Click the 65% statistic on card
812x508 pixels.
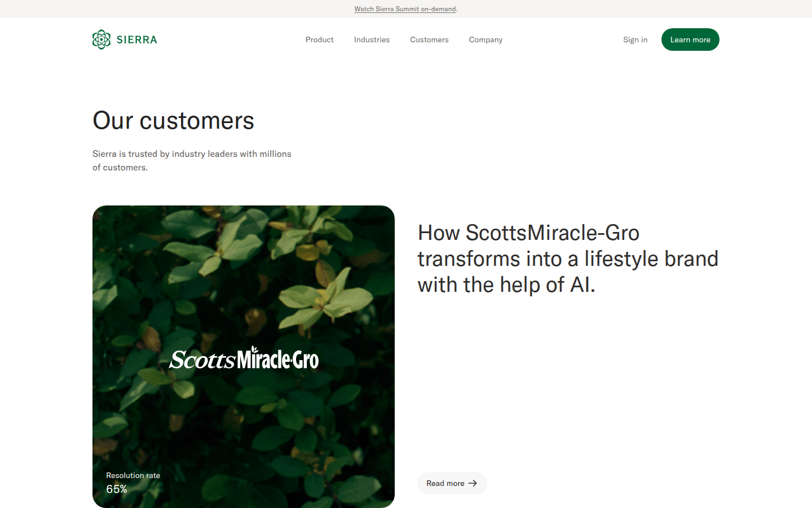click(x=117, y=489)
